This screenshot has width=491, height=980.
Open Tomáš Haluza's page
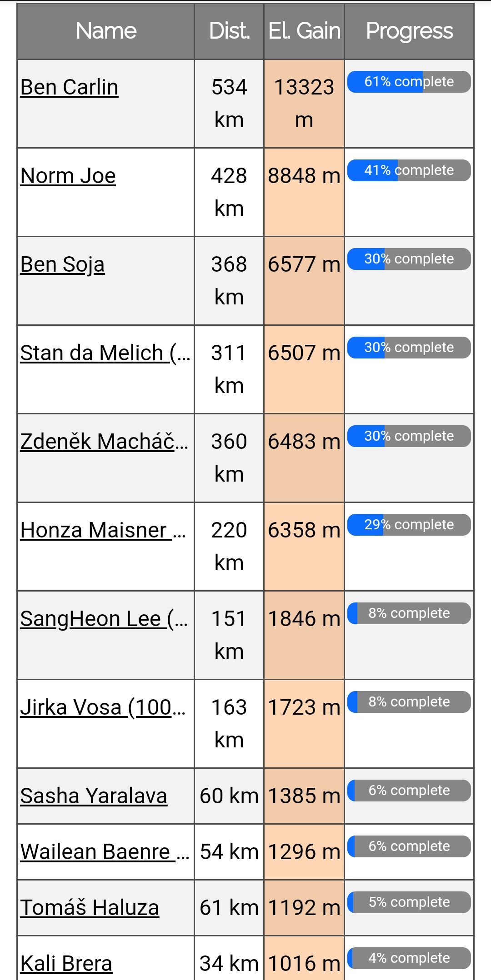coord(90,908)
